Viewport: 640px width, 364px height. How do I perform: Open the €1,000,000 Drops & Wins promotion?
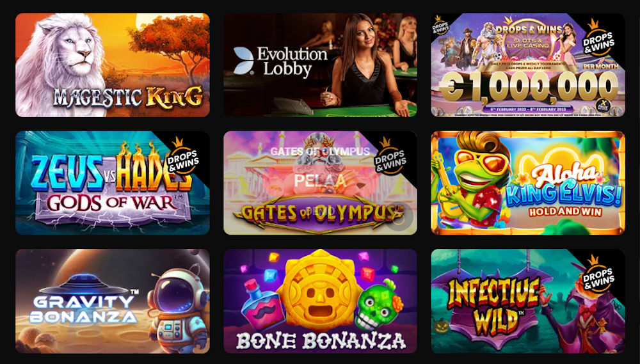528,65
